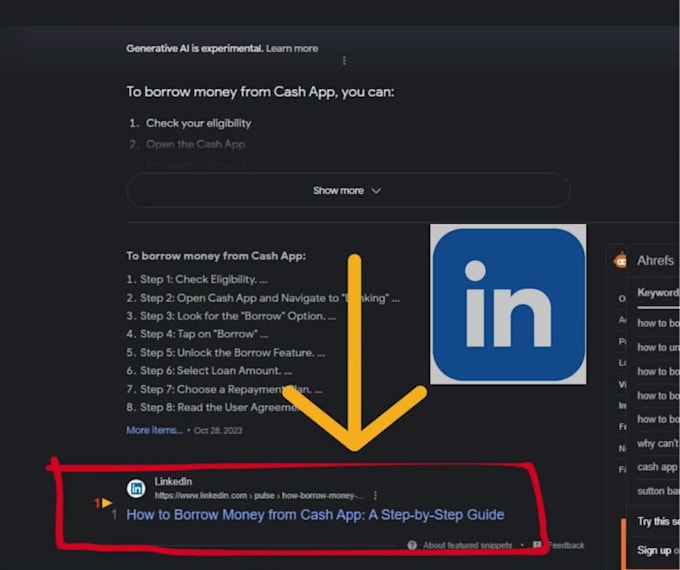Click 'Step 4: Tap on Borrow' line
Viewport: 680px width, 570px height.
197,334
